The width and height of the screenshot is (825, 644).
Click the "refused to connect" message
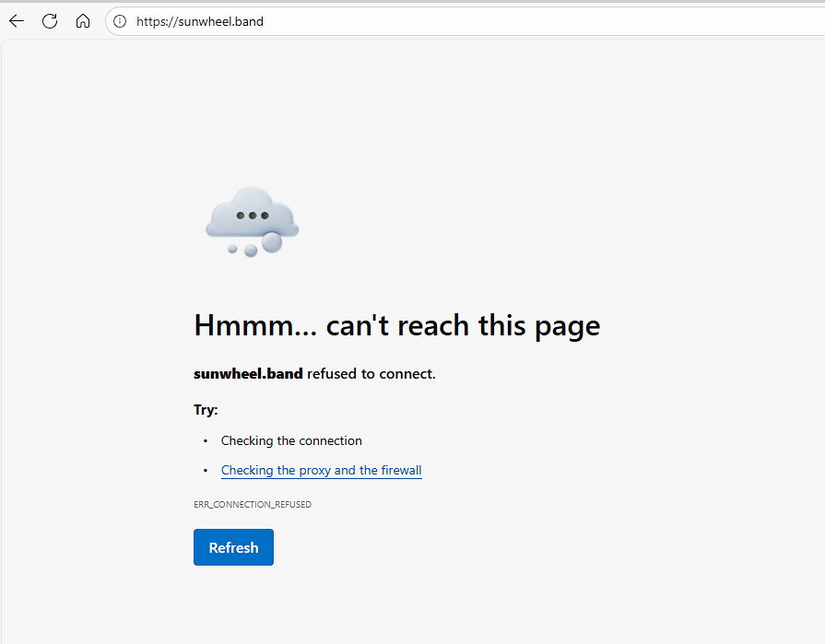point(371,374)
